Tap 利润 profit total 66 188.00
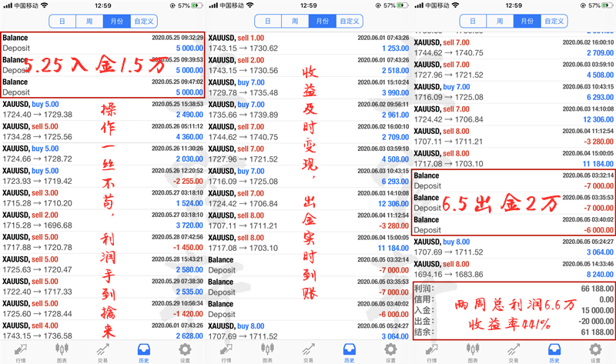Viewport: 616px width, 364px height. tap(514, 289)
